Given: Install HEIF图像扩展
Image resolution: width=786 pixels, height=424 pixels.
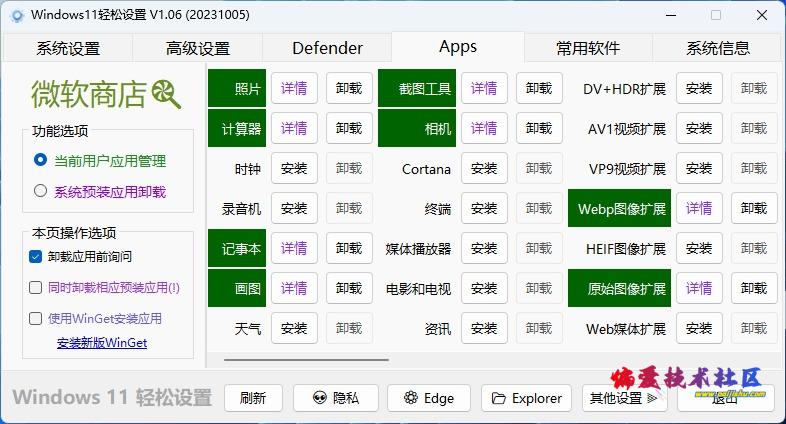Looking at the screenshot, I should coord(699,248).
